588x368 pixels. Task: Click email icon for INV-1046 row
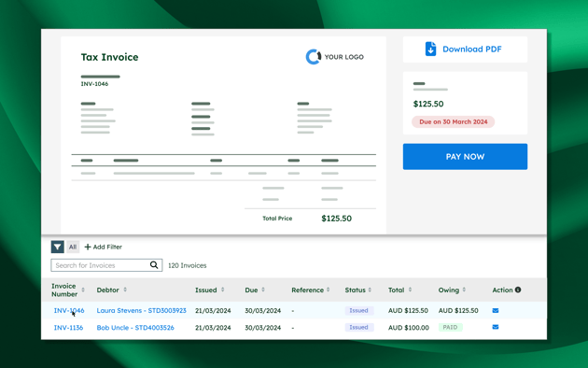tap(496, 311)
